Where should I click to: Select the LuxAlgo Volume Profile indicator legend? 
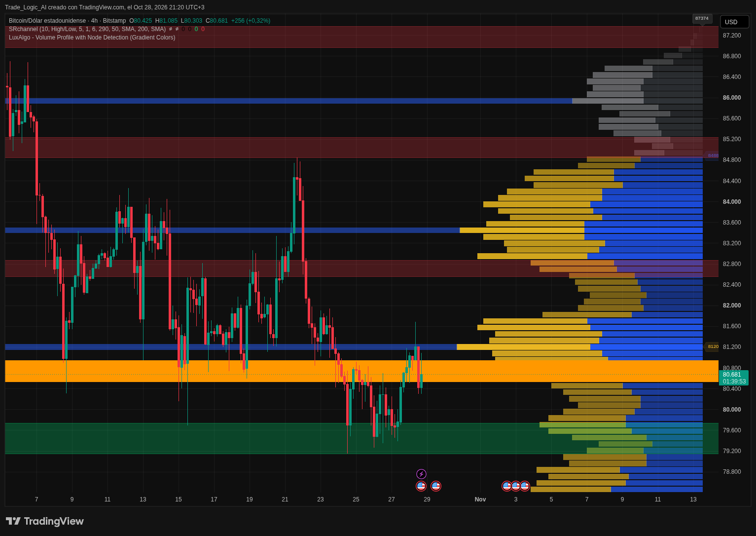pos(92,38)
